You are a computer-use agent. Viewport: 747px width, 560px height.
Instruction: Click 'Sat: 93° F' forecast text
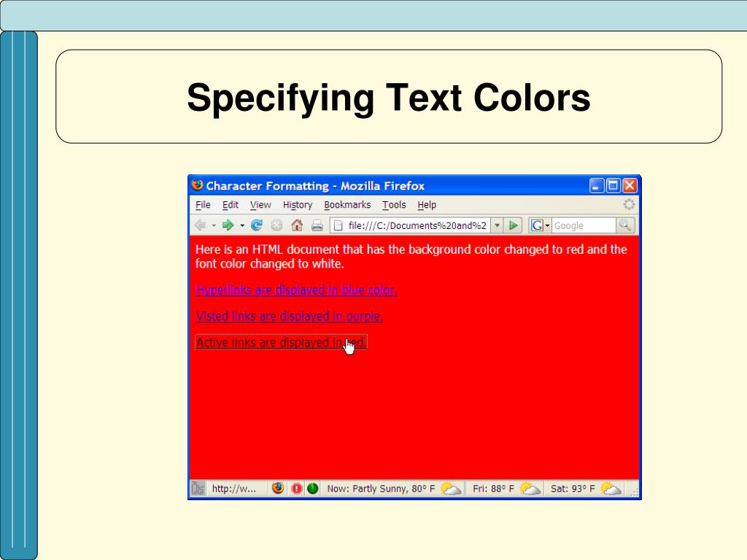coord(573,489)
